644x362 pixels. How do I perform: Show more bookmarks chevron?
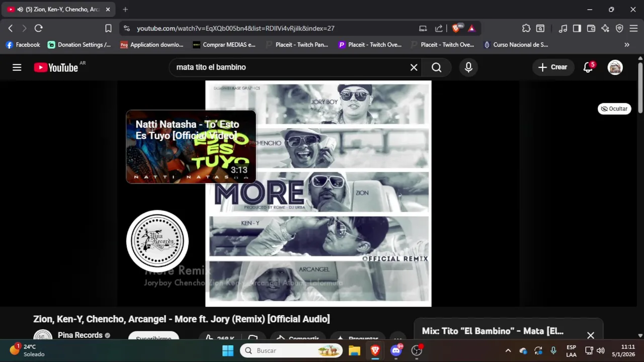pos(627,45)
